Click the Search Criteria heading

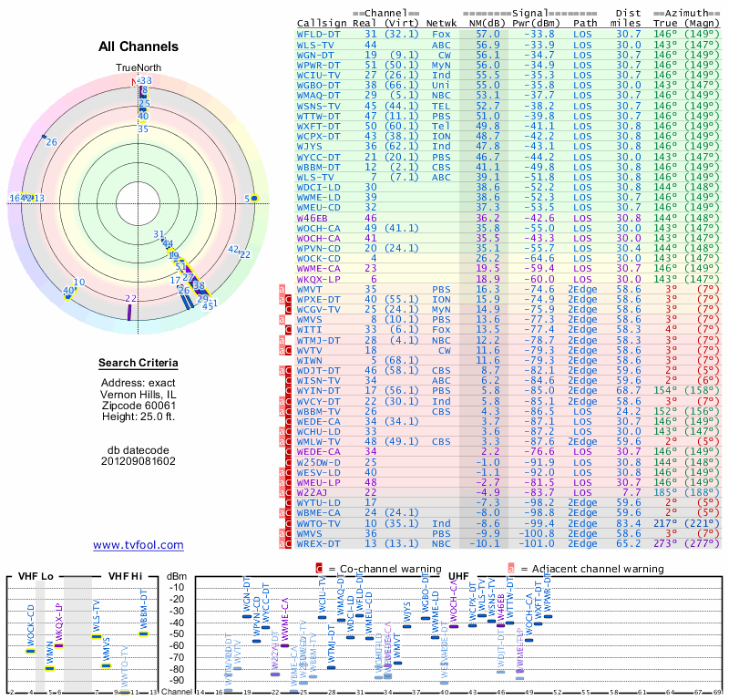[139, 364]
